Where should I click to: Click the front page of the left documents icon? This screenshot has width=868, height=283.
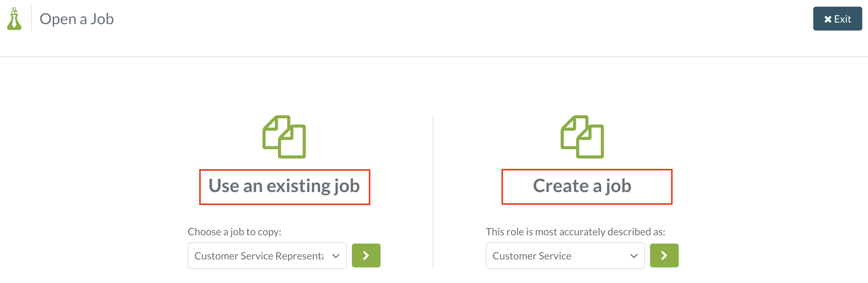coord(292,141)
